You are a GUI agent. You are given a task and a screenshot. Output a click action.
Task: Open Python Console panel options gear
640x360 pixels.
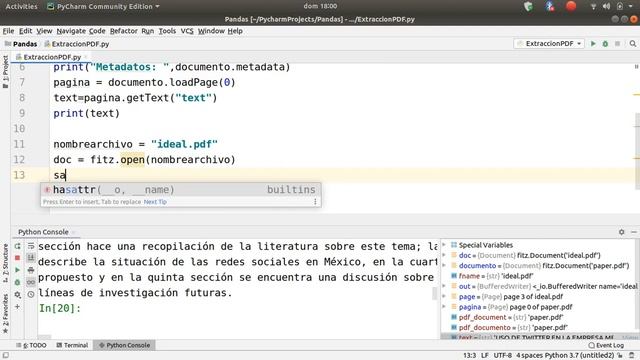tap(622, 232)
